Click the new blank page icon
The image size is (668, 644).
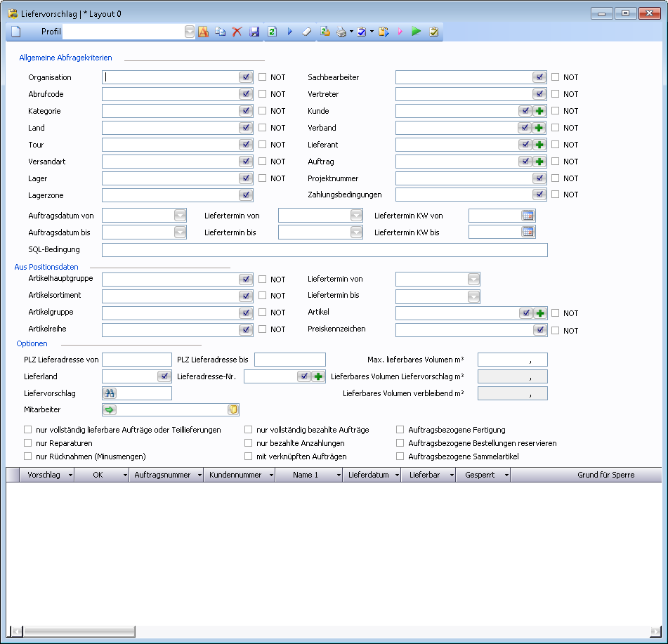16,32
